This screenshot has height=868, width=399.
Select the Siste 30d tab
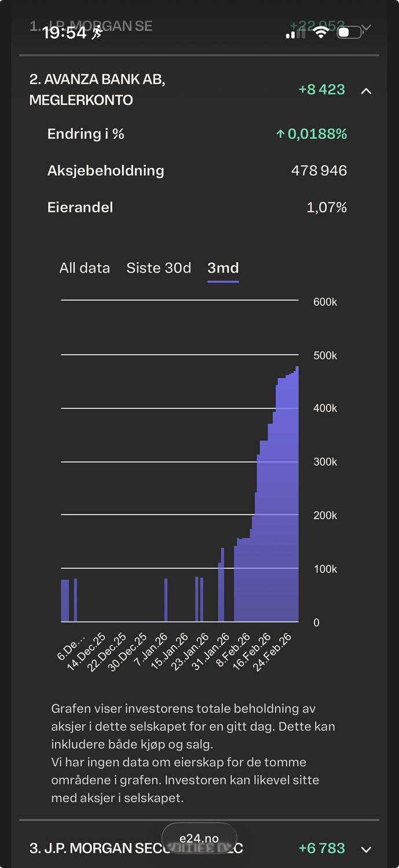pos(159,268)
